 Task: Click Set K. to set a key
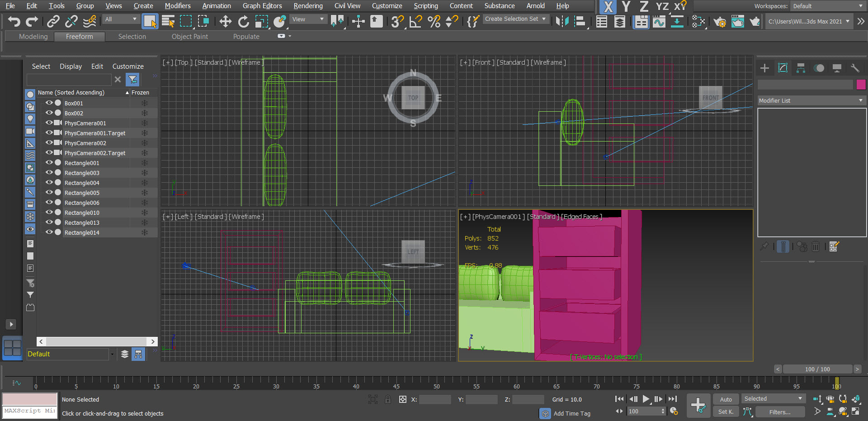tap(726, 412)
